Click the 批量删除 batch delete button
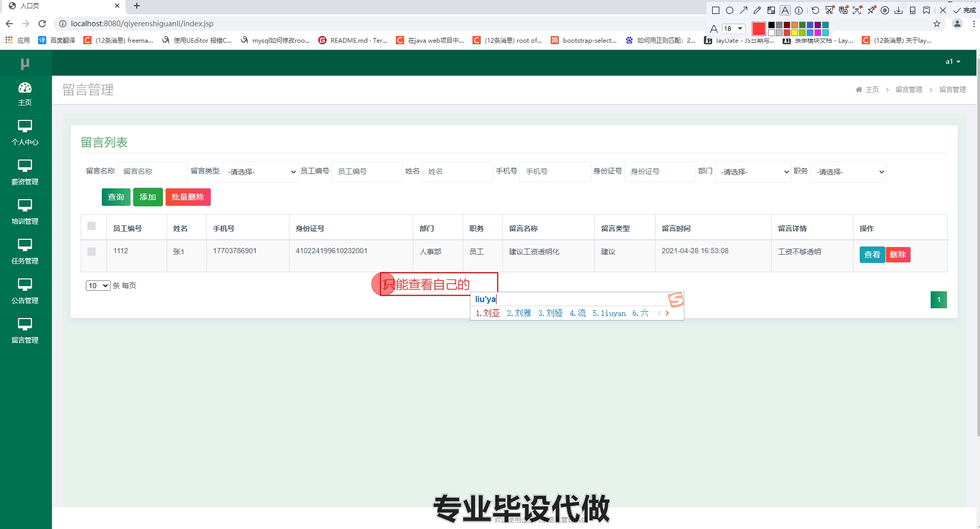The height and width of the screenshot is (529, 980). coord(188,197)
